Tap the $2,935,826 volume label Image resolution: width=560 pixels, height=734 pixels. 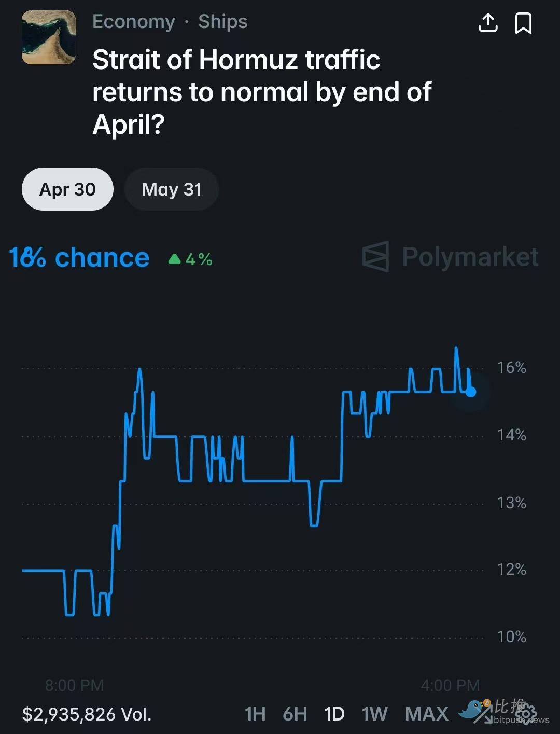coord(87,714)
